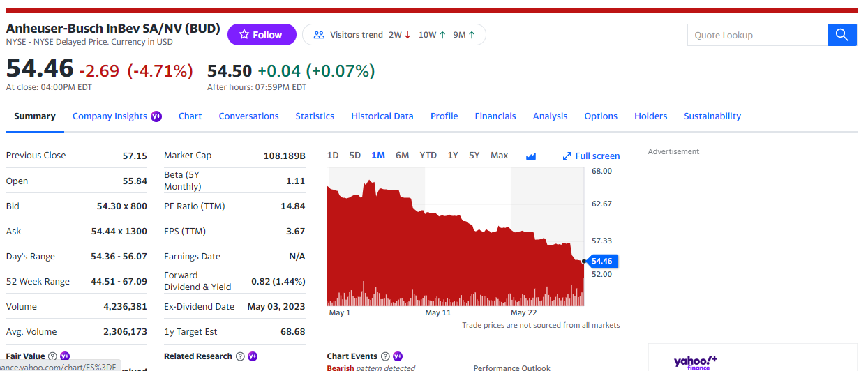The height and width of the screenshot is (371, 868).
Task: Click the Full screen link text
Action: 597,156
